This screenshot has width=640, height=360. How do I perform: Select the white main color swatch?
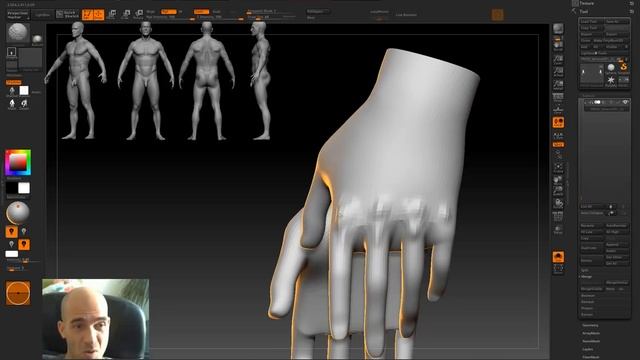24,188
